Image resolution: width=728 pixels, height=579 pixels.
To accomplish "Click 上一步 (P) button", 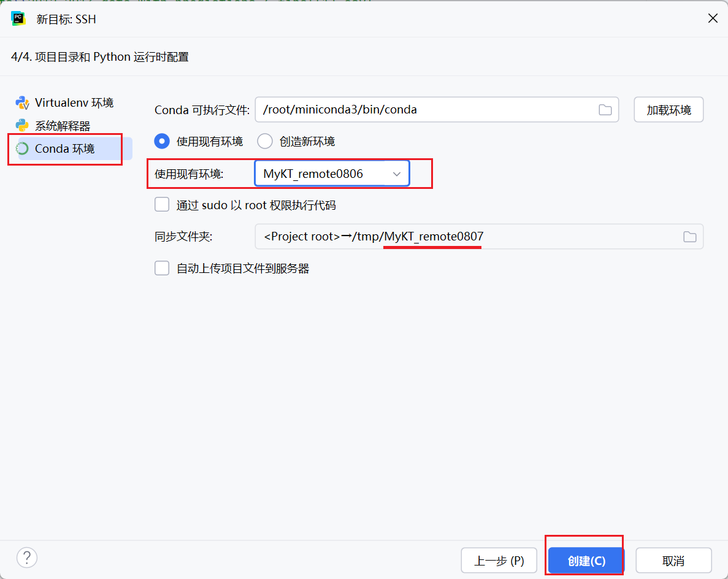I will [x=499, y=561].
